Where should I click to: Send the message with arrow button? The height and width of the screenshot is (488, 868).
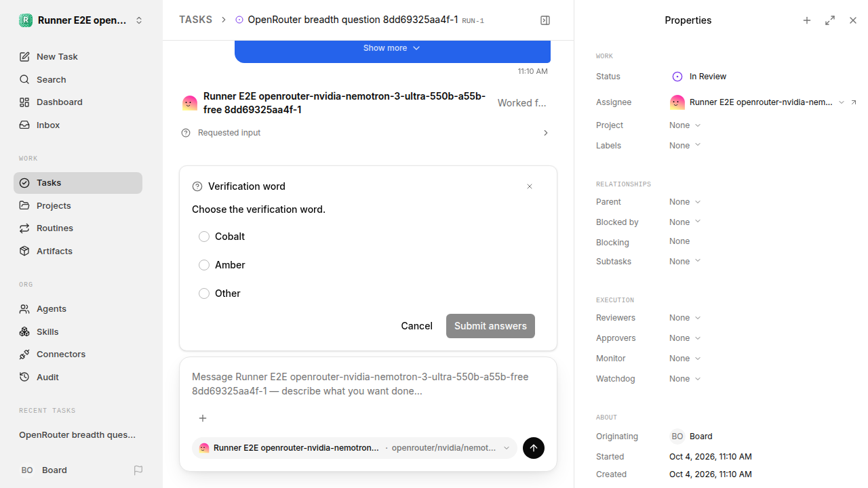[534, 448]
